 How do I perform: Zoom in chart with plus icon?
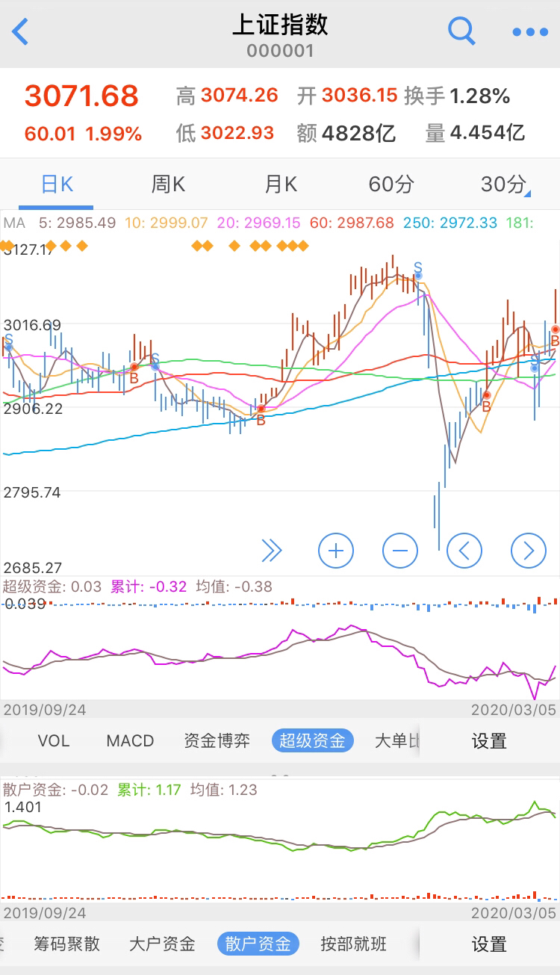point(335,551)
